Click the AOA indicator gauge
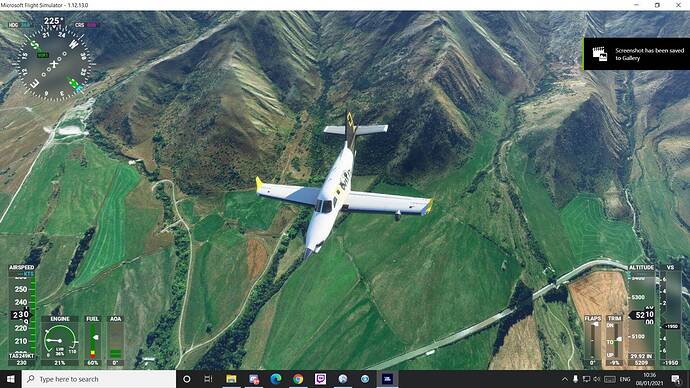 (x=115, y=341)
